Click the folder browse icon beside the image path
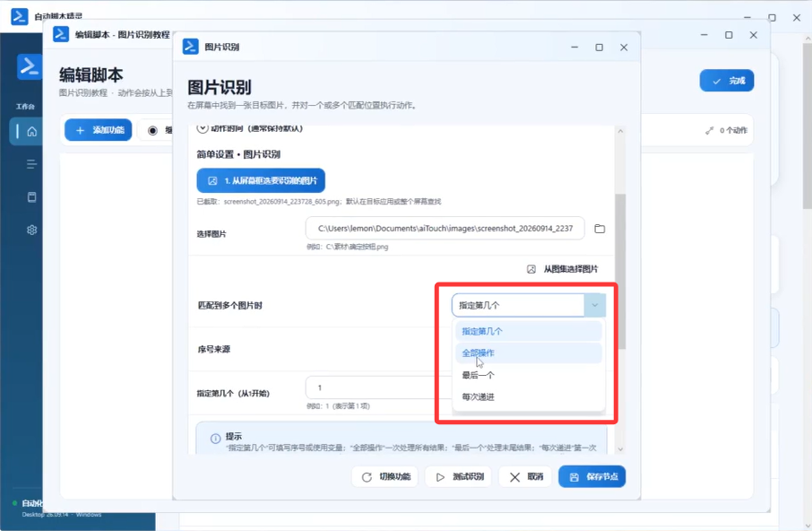This screenshot has width=812, height=531. click(600, 229)
